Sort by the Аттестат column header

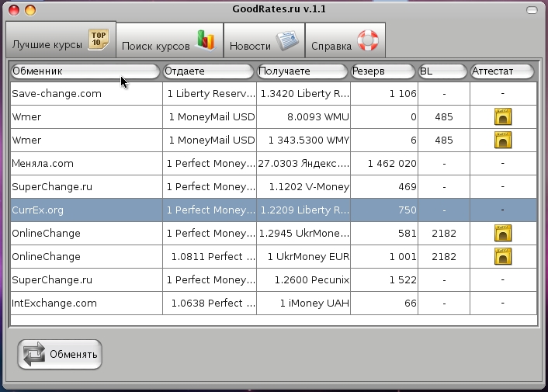pyautogui.click(x=502, y=71)
